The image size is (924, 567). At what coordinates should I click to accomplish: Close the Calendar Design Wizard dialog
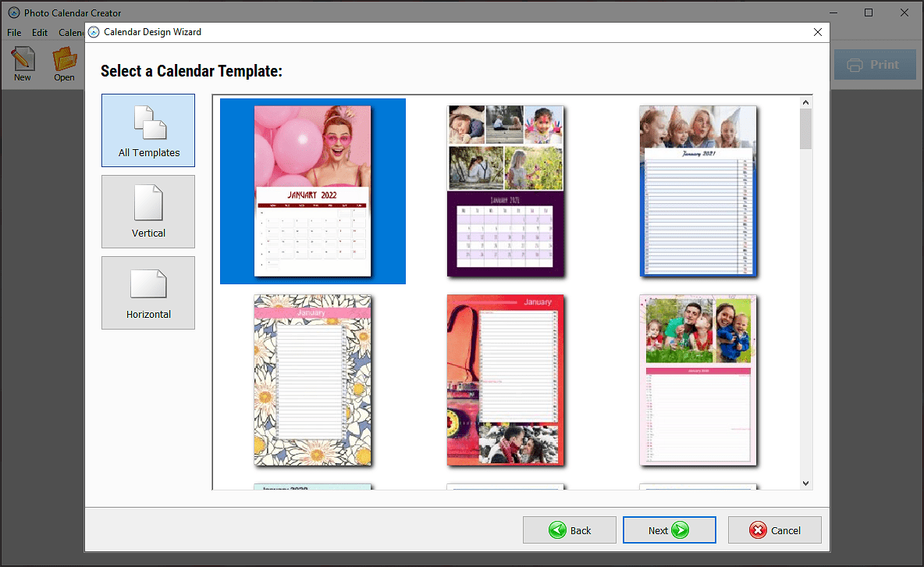817,32
